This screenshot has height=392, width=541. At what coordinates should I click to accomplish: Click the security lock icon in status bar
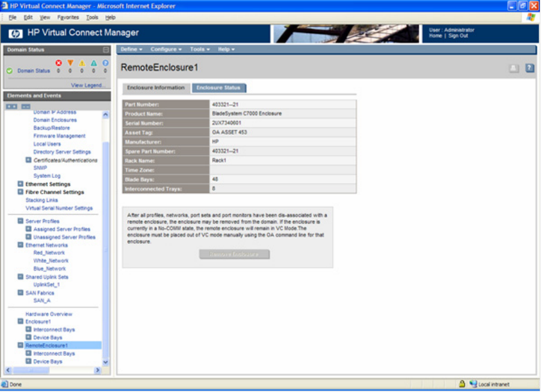[462, 384]
